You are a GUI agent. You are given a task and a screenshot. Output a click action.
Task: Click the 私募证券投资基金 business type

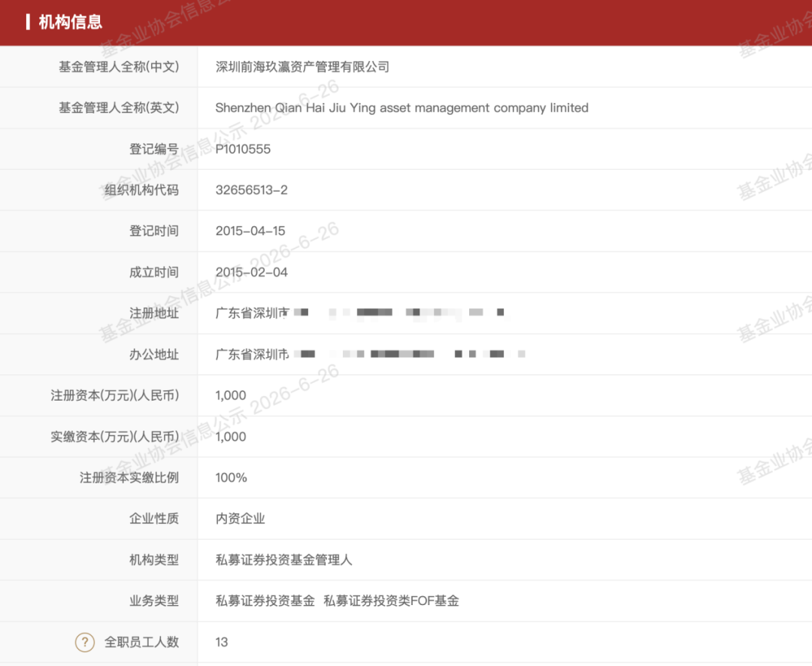point(265,601)
